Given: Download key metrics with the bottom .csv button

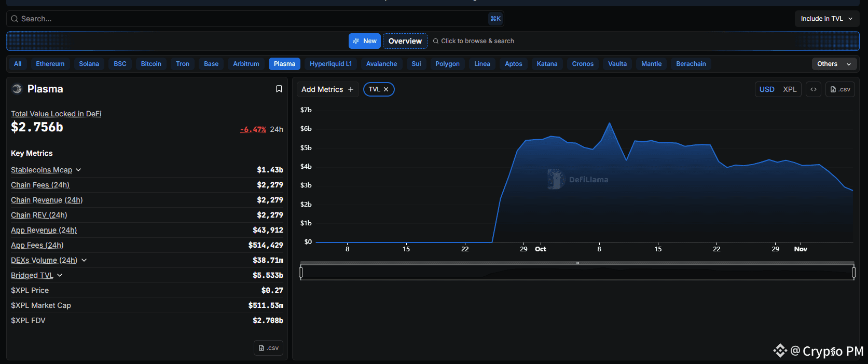Looking at the screenshot, I should [x=268, y=348].
